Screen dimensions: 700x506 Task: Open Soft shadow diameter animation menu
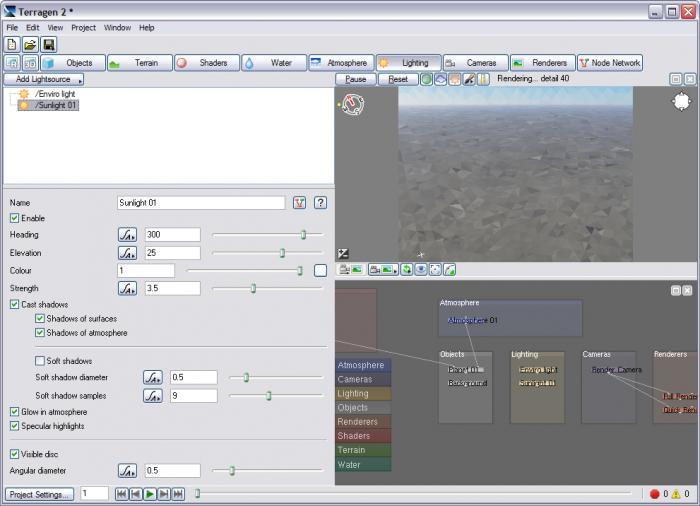153,377
